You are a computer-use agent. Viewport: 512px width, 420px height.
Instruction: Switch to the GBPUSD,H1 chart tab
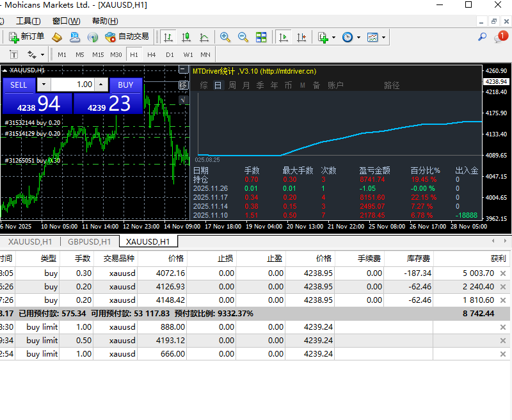click(89, 241)
